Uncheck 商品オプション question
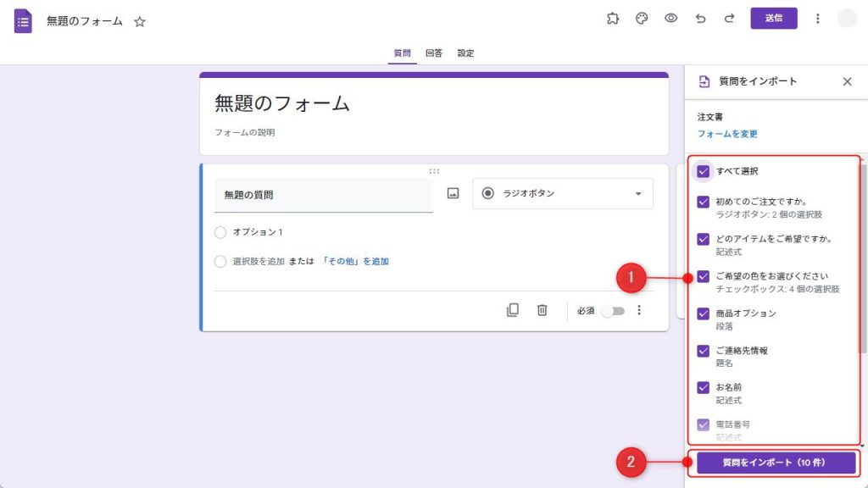868x488 pixels. click(x=703, y=313)
